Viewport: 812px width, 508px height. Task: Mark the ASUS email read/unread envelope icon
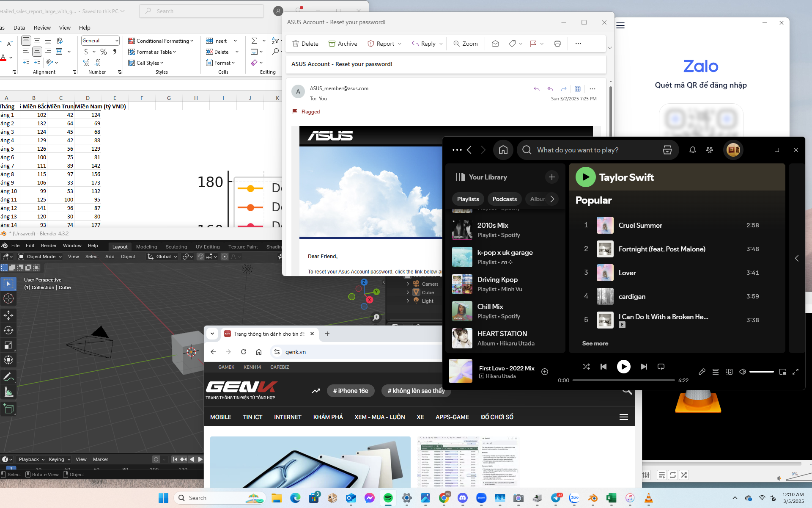click(x=495, y=44)
